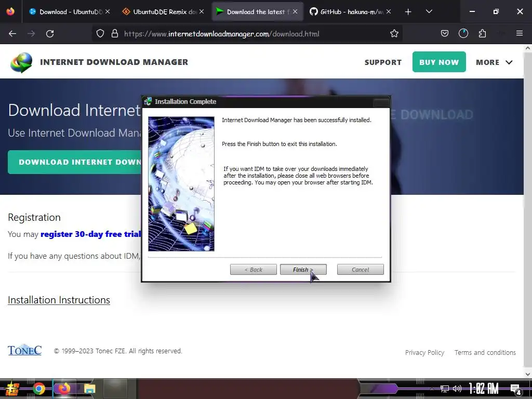Image resolution: width=532 pixels, height=399 pixels.
Task: Open a new tab with the plus icon
Action: tap(408, 12)
